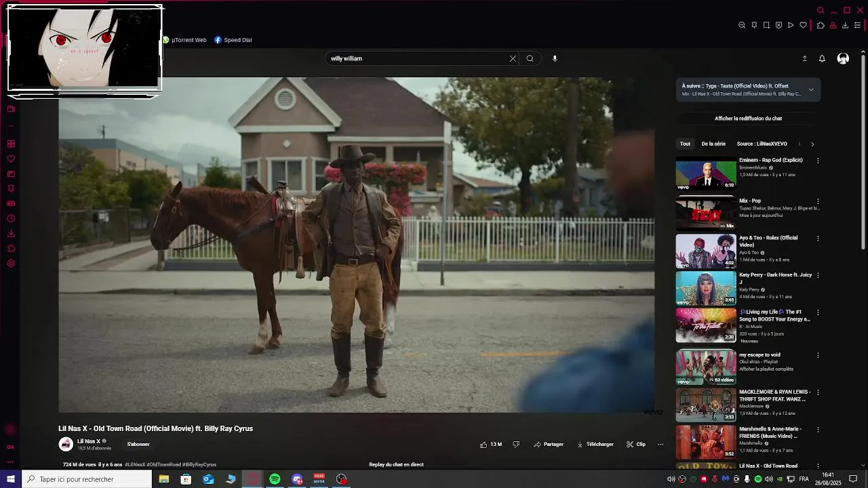Open the GX icon in sidebar
868x488 pixels.
coord(11,447)
